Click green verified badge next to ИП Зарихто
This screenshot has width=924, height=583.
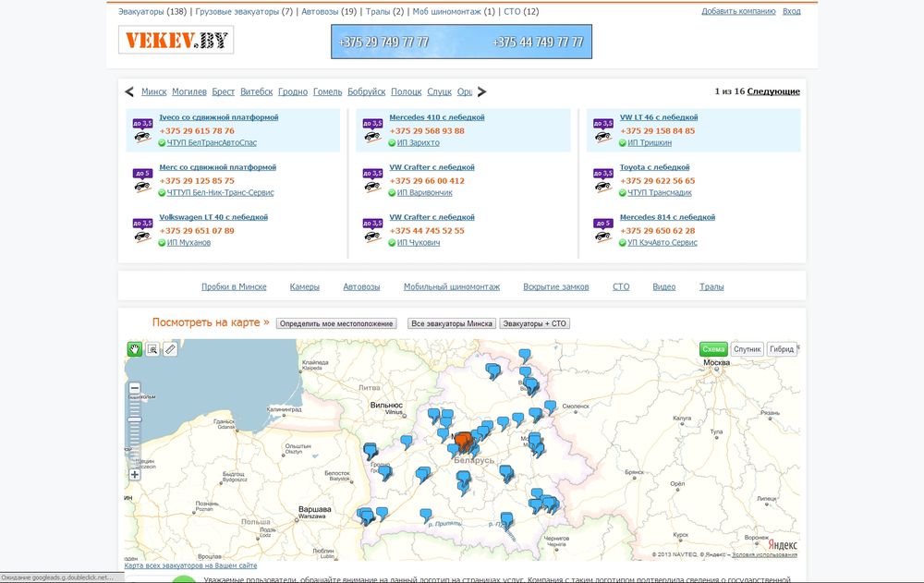[x=392, y=142]
